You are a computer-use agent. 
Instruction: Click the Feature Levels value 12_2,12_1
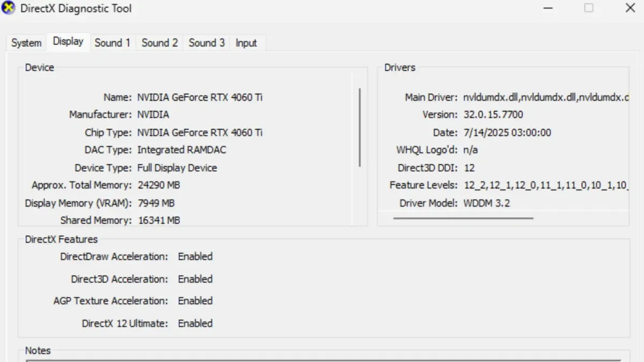(x=546, y=186)
